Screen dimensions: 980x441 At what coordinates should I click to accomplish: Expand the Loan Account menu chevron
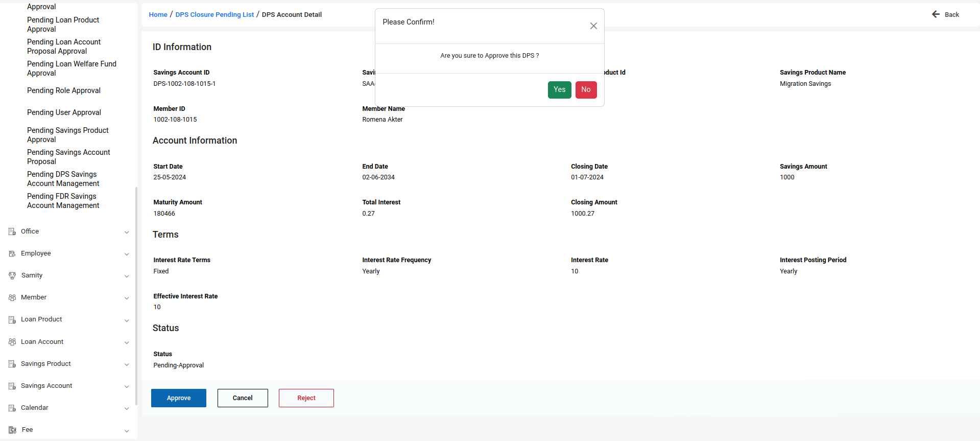[127, 342]
